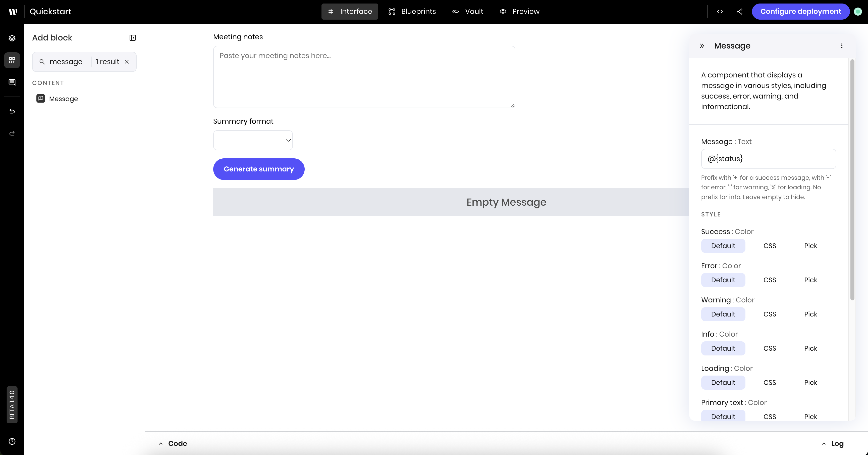Click the Generate summary button
Viewport: 868px width, 455px height.
point(258,169)
